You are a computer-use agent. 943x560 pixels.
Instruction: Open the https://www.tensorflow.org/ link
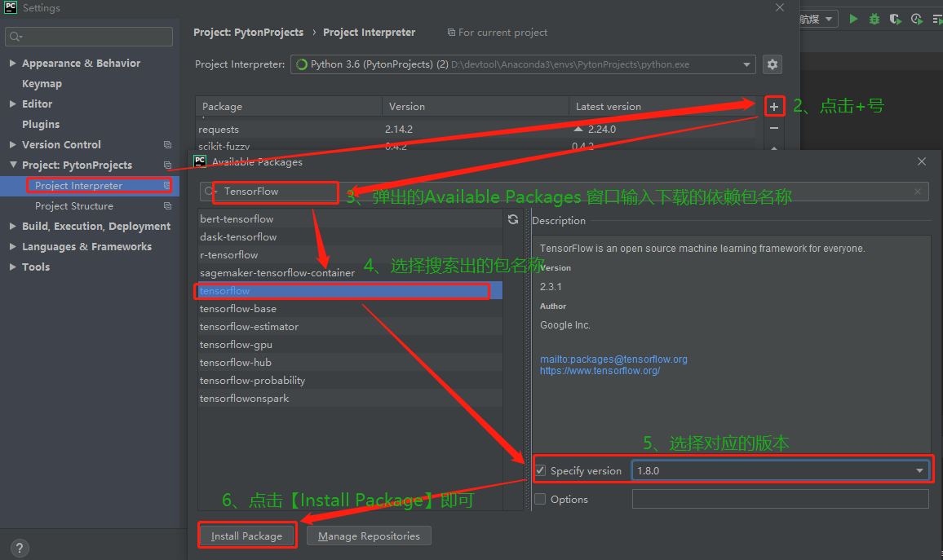600,371
